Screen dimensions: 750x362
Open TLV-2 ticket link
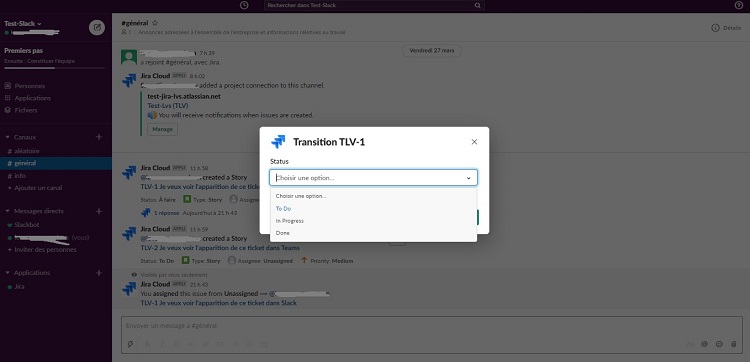point(220,248)
